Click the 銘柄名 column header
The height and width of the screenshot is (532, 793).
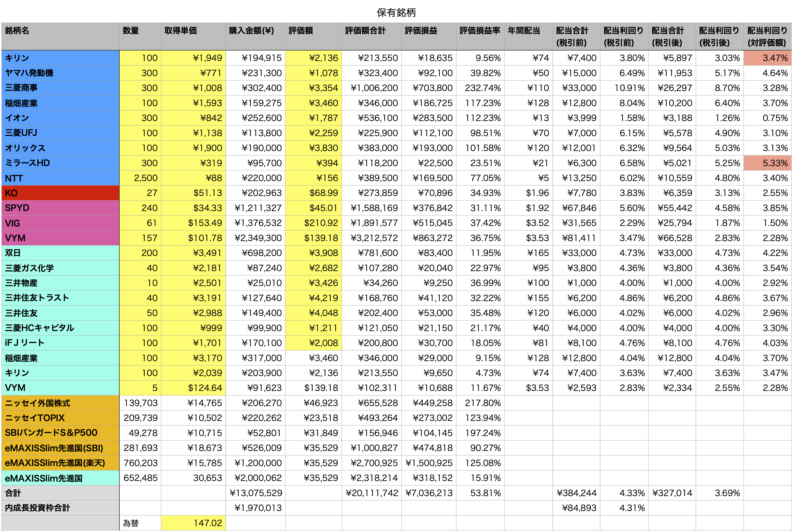coord(17,31)
